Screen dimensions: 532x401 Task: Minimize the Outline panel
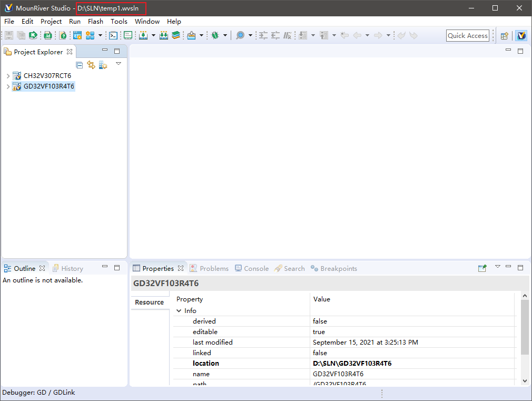click(x=105, y=267)
